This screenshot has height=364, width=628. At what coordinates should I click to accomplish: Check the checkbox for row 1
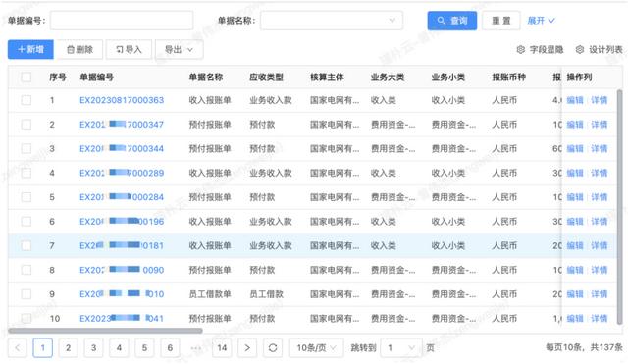[26, 100]
